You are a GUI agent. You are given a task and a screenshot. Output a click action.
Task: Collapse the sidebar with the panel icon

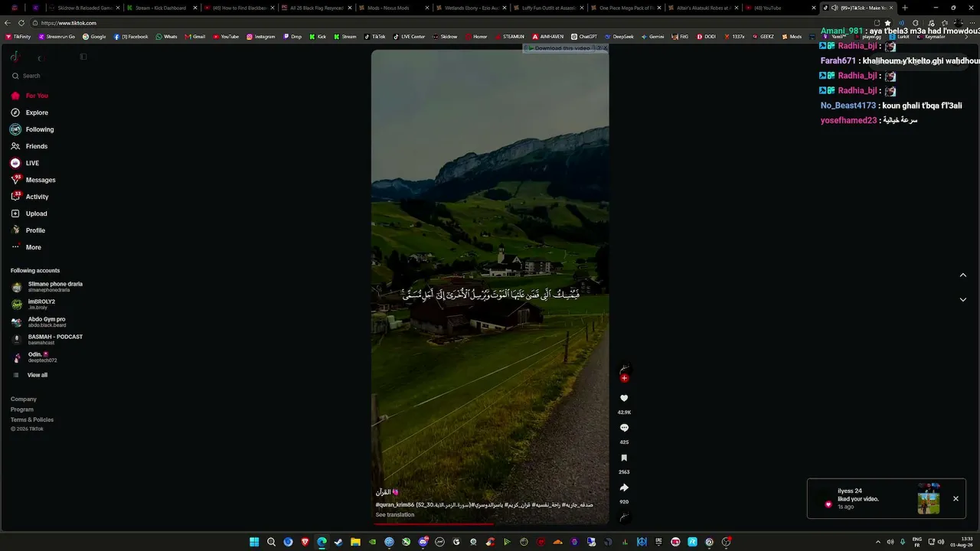click(x=83, y=57)
